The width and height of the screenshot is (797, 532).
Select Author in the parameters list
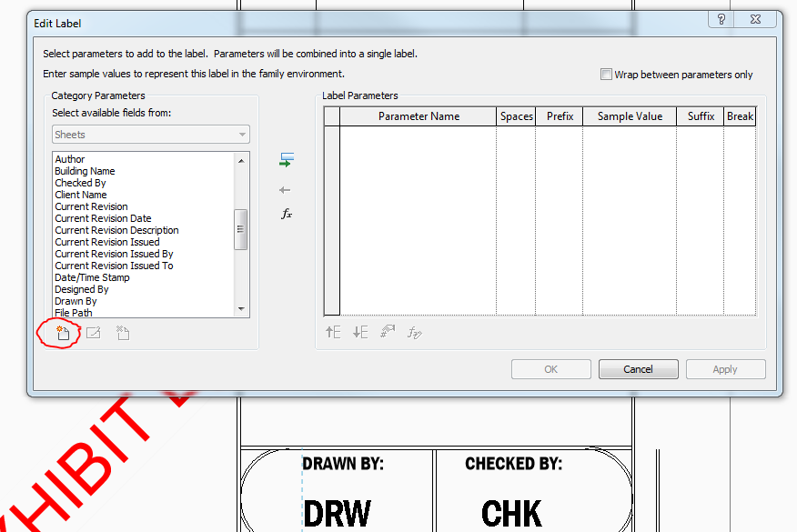coord(68,158)
